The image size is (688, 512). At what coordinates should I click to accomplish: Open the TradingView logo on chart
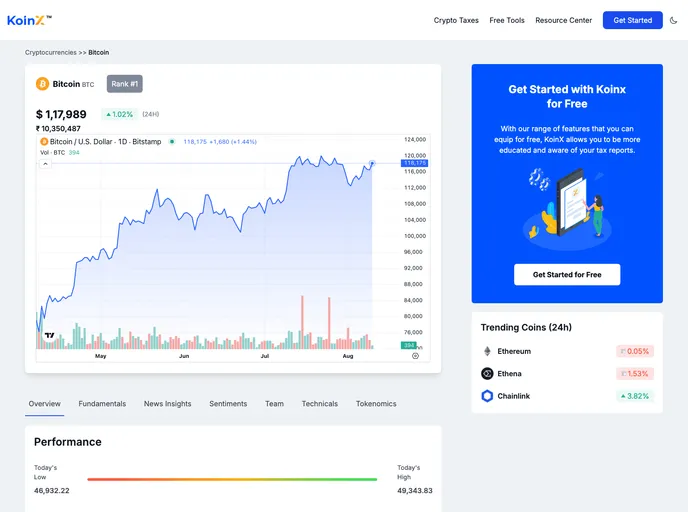click(x=50, y=336)
